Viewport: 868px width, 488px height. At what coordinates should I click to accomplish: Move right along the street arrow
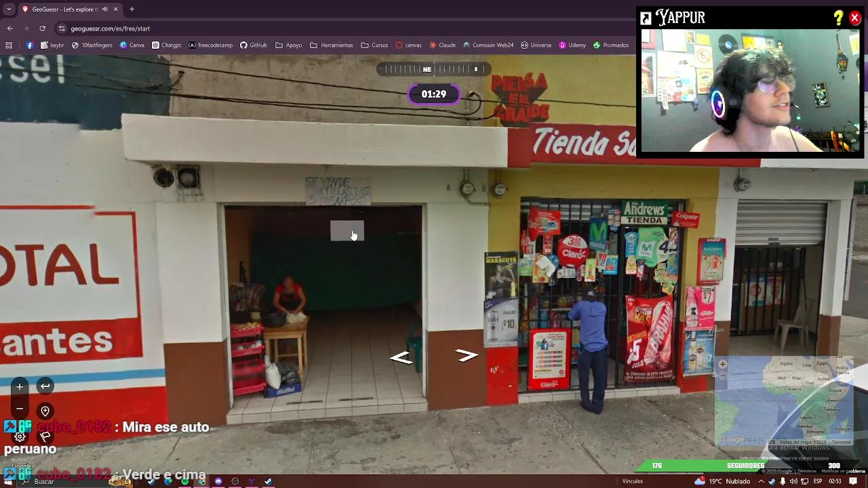[x=467, y=355]
